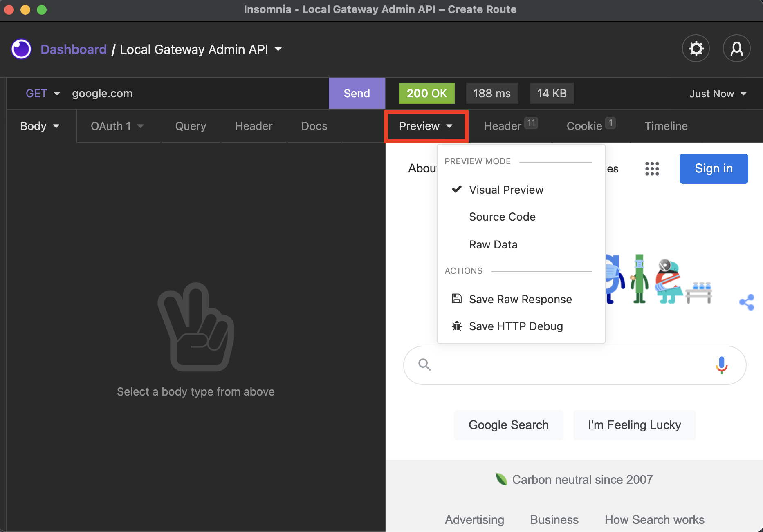Image resolution: width=763 pixels, height=532 pixels.
Task: Click the "Select a body type from above" text
Action: [195, 391]
